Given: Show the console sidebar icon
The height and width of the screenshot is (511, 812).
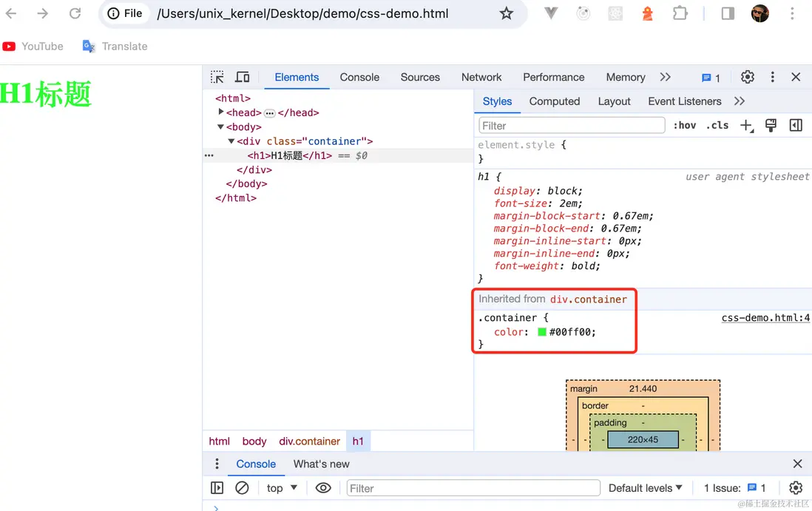Looking at the screenshot, I should click(x=217, y=488).
